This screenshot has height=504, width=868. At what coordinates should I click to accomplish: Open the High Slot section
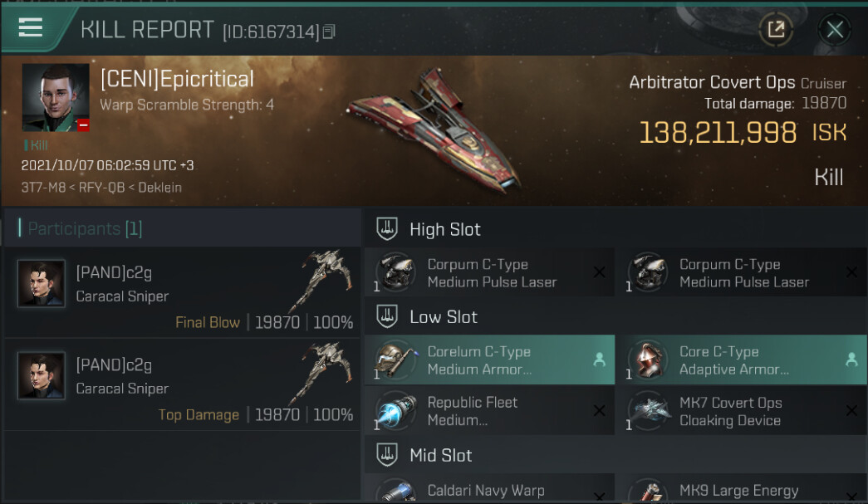point(444,229)
